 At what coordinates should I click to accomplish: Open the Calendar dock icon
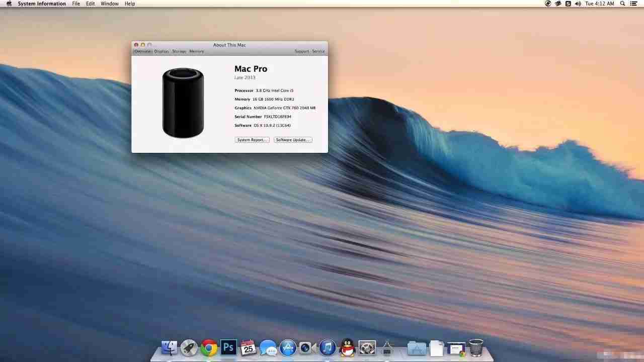click(x=249, y=347)
